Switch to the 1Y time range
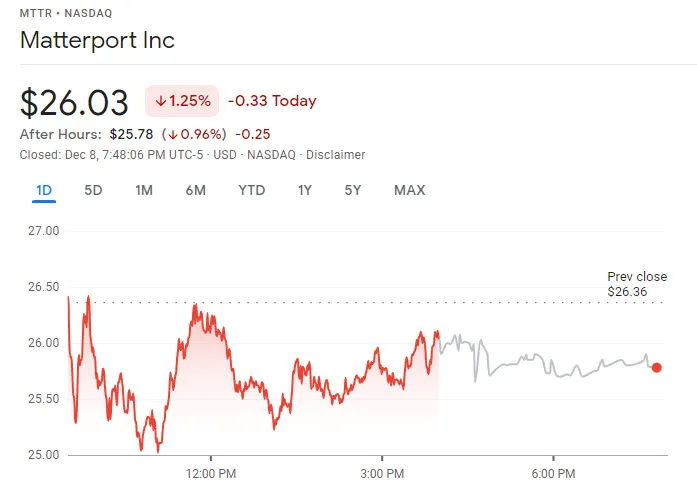This screenshot has width=697, height=481. [x=305, y=190]
